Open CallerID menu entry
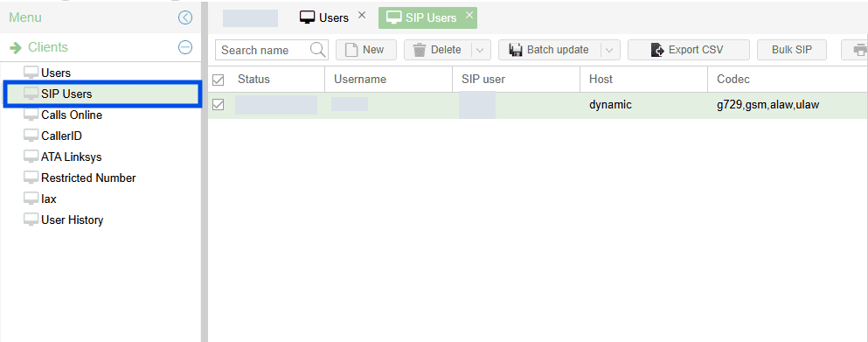Viewport: 868px width, 342px height. [61, 136]
